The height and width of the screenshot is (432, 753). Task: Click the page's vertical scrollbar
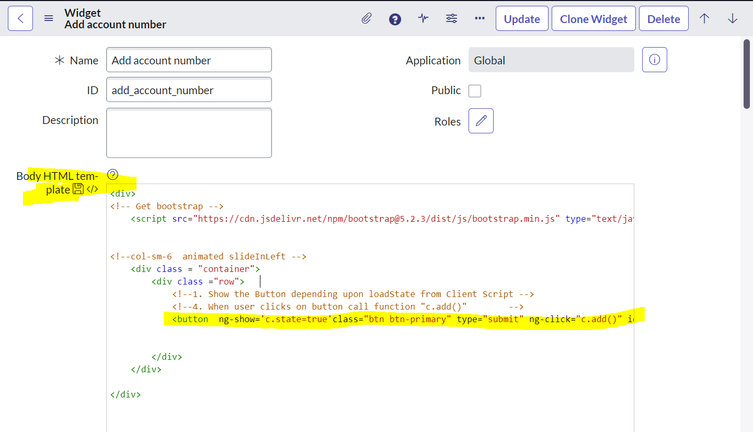(746, 74)
